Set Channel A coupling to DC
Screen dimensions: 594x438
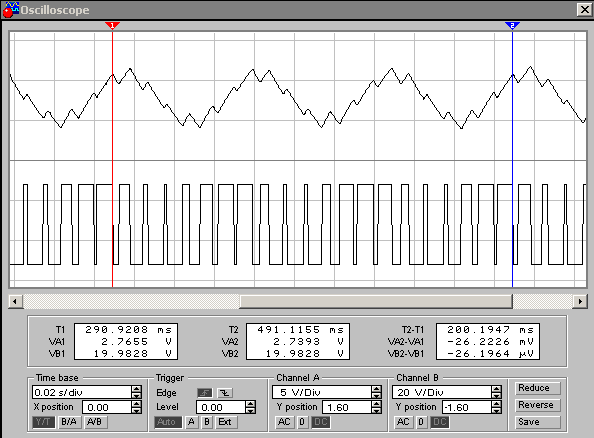coord(320,422)
